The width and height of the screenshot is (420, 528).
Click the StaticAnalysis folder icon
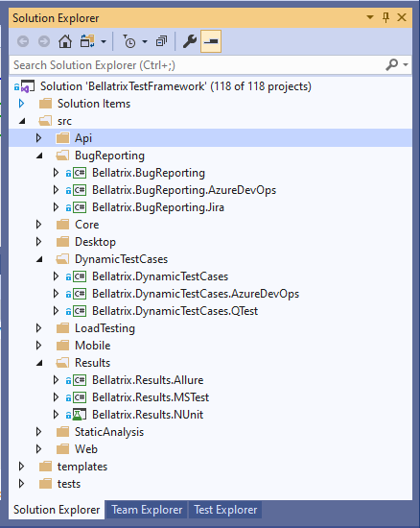click(63, 432)
